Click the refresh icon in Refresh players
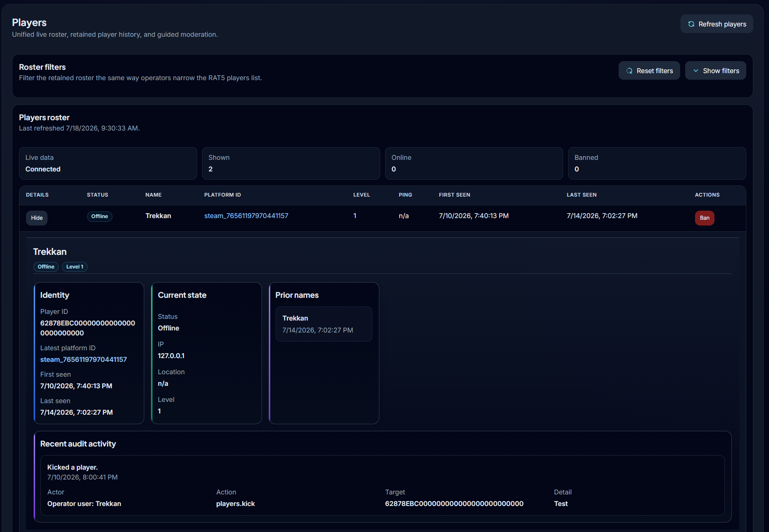 (691, 24)
